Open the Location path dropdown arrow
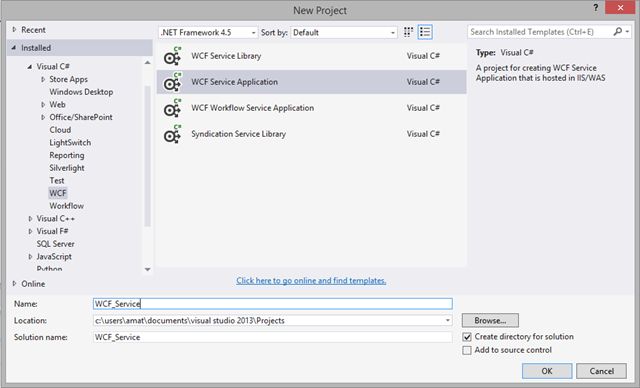Image resolution: width=640 pixels, height=388 pixels. pyautogui.click(x=448, y=321)
